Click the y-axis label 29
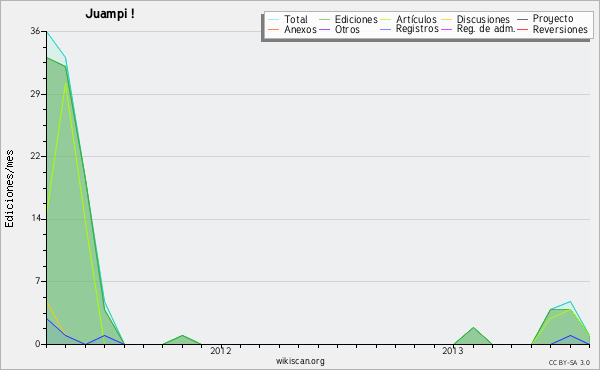This screenshot has width=600, height=370. 35,94
